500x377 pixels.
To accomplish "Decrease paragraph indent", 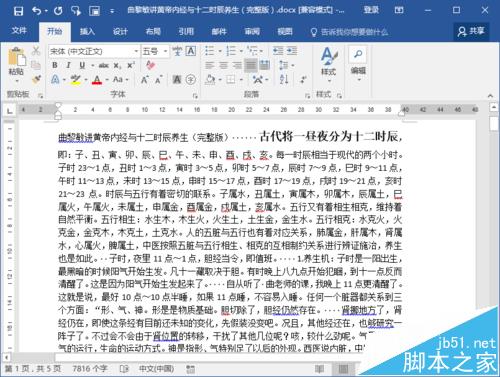I will tap(278, 51).
